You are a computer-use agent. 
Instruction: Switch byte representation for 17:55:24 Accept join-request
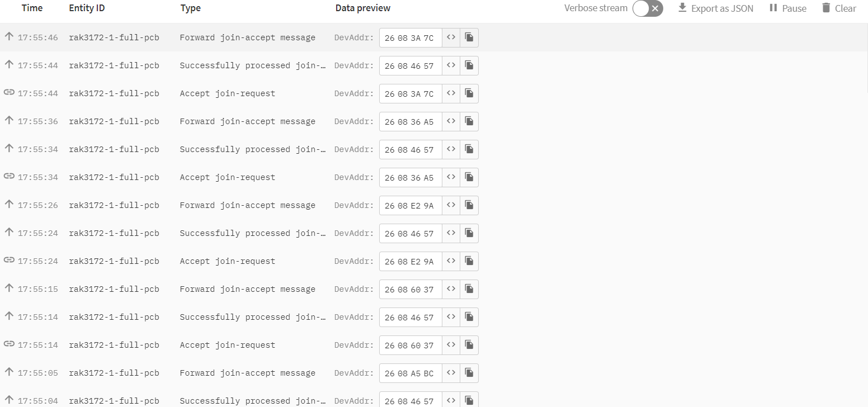pyautogui.click(x=451, y=261)
